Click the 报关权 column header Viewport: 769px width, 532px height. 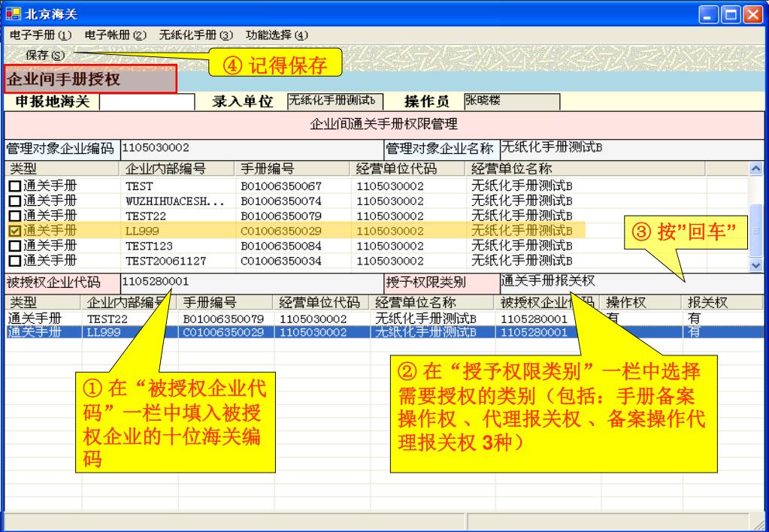722,303
